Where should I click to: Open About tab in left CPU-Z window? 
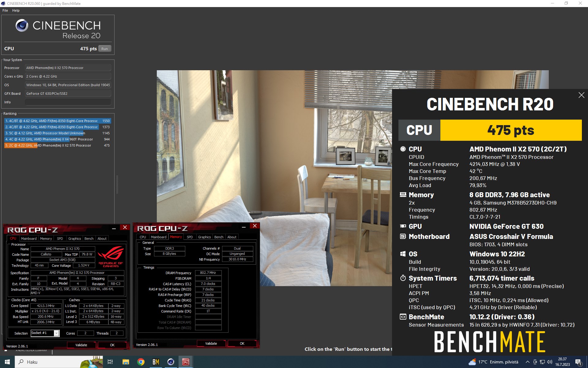click(102, 239)
